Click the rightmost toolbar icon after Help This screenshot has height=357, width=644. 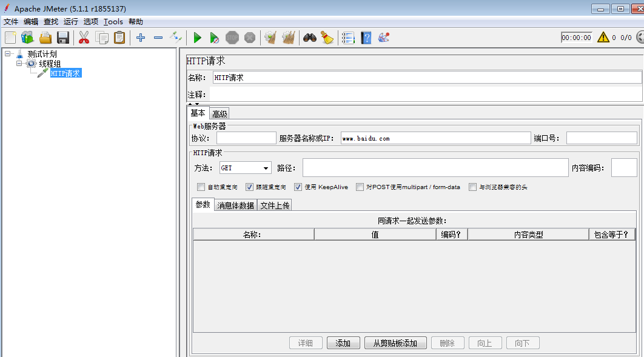click(x=384, y=38)
